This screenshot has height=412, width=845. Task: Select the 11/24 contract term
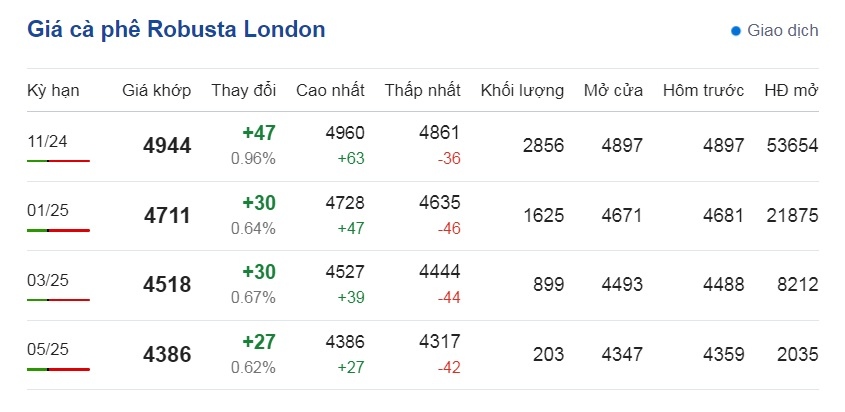coord(47,141)
